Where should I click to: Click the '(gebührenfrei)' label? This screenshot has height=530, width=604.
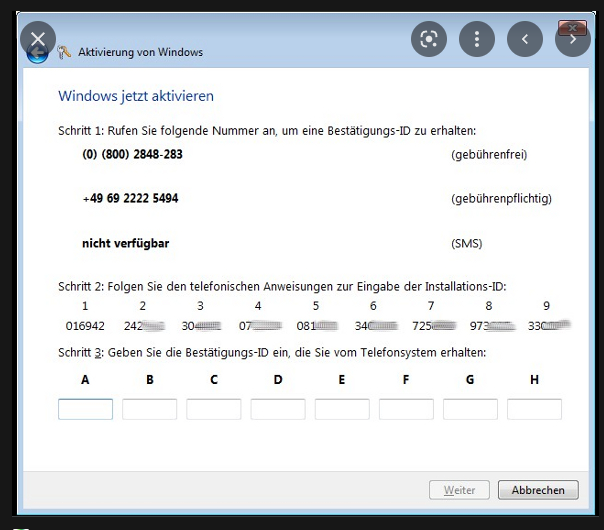489,155
